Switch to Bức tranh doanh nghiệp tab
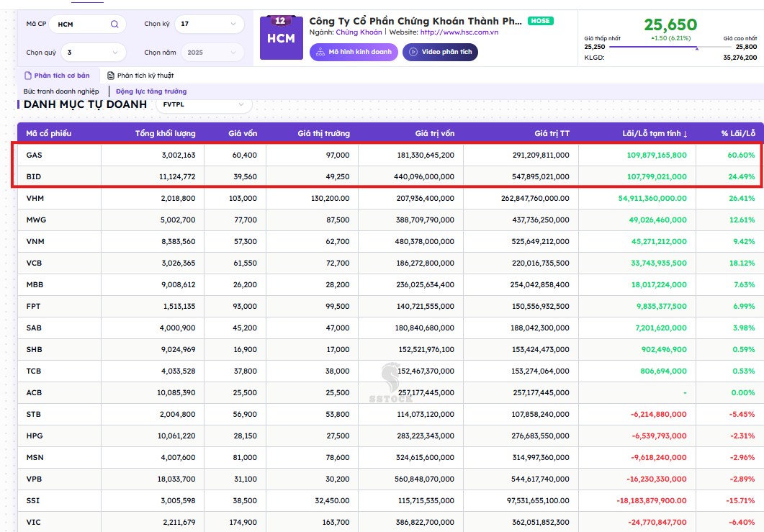 click(61, 91)
